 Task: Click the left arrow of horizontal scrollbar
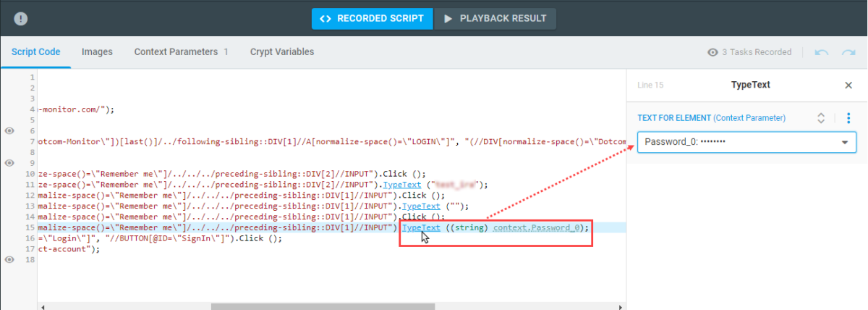[43, 306]
